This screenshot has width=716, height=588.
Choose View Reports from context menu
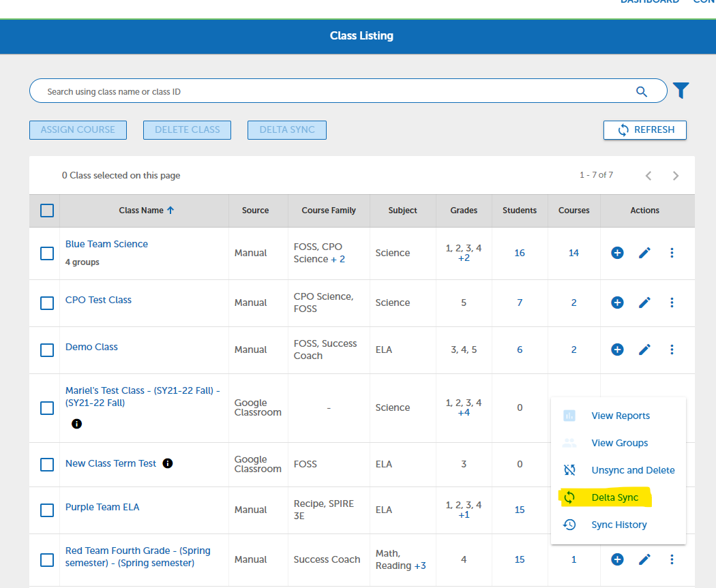pyautogui.click(x=618, y=416)
